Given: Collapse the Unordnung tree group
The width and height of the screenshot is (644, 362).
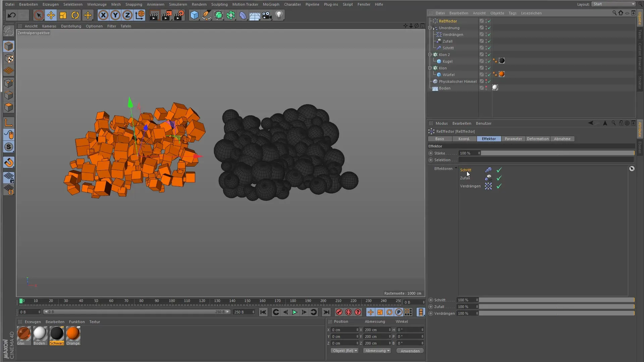Looking at the screenshot, I should [430, 28].
